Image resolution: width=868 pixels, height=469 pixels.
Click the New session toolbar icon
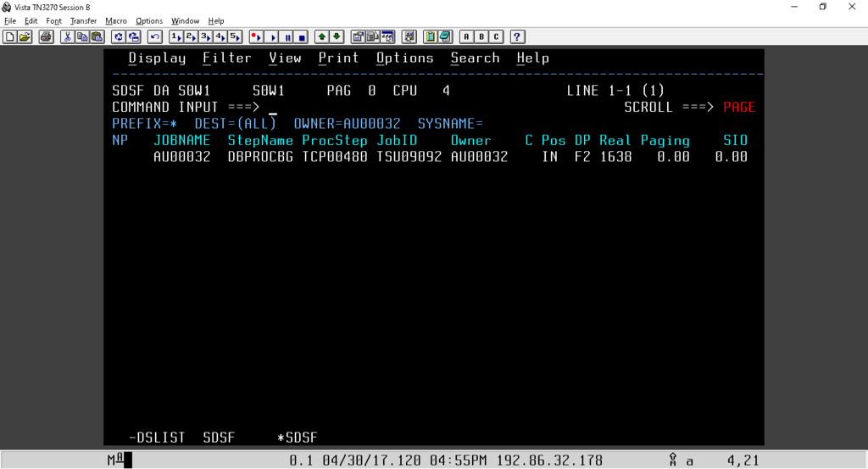pyautogui.click(x=9, y=37)
